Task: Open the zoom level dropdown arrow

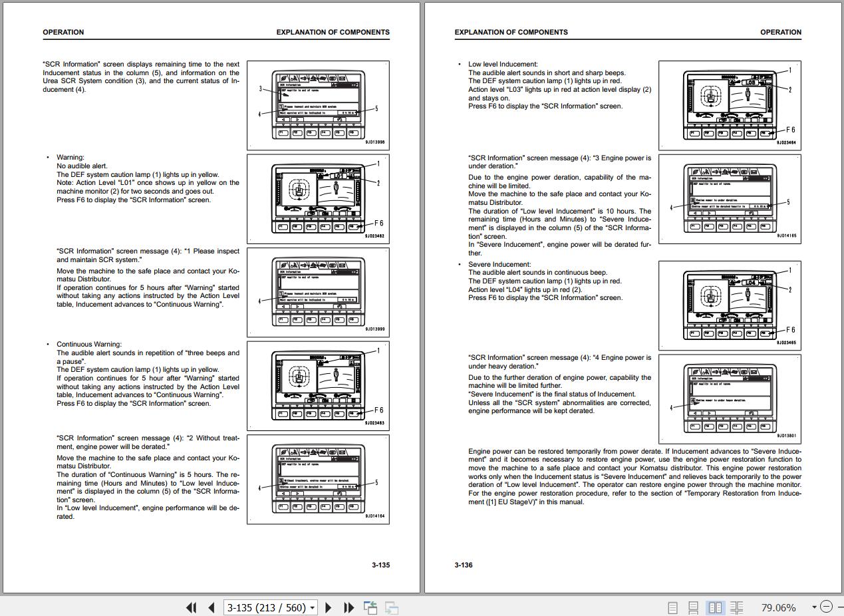Action: [x=814, y=607]
